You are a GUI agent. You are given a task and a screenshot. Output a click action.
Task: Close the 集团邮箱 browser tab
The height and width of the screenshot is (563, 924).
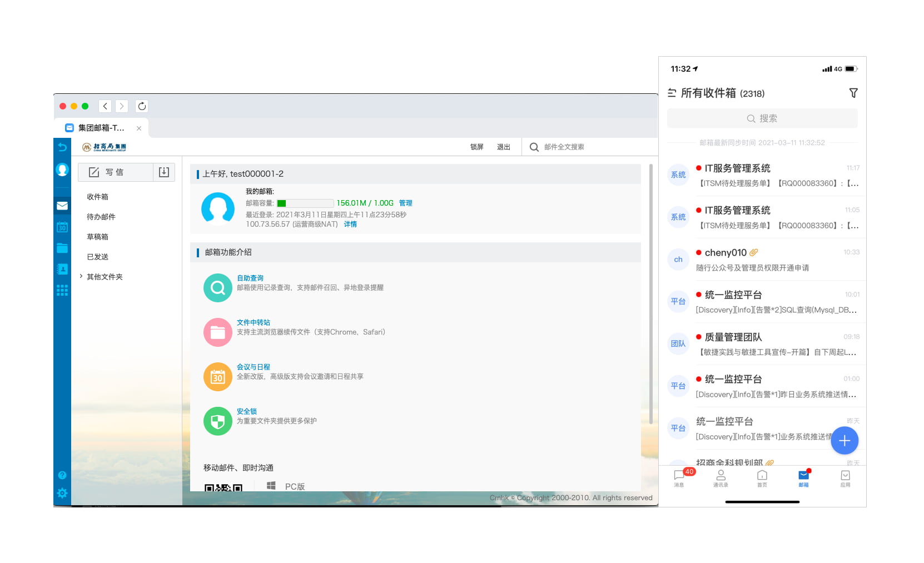[x=139, y=128]
